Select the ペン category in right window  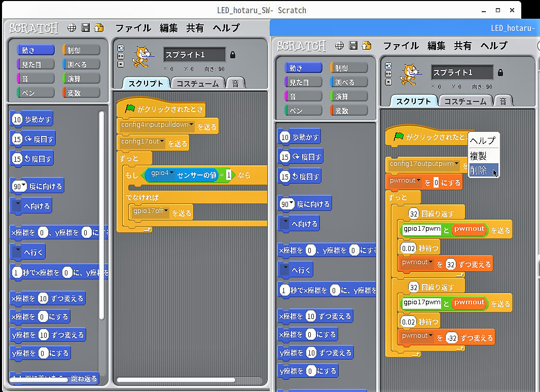tap(303, 111)
